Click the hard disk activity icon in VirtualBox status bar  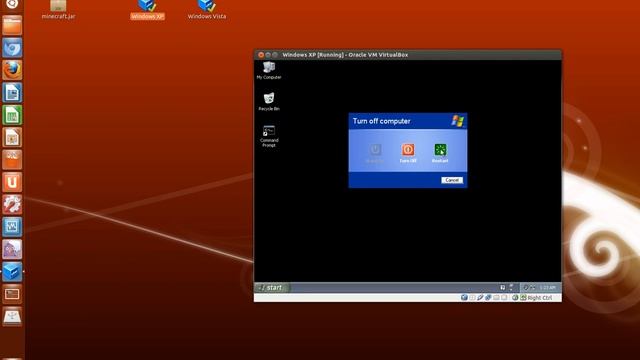tap(464, 298)
